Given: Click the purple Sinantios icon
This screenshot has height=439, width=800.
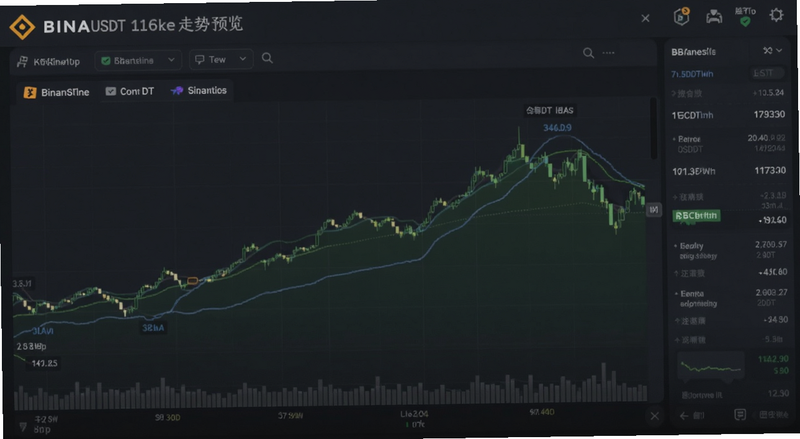Looking at the screenshot, I should coord(177,91).
